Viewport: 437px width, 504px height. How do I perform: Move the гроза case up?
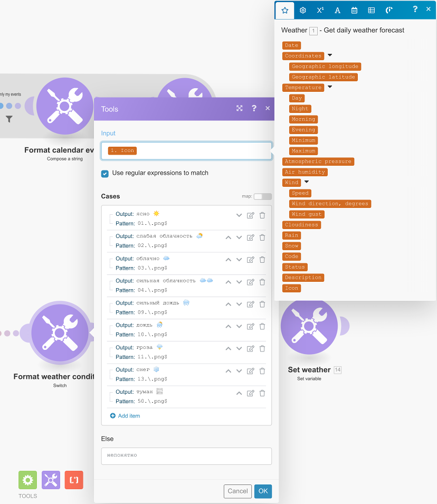point(229,349)
